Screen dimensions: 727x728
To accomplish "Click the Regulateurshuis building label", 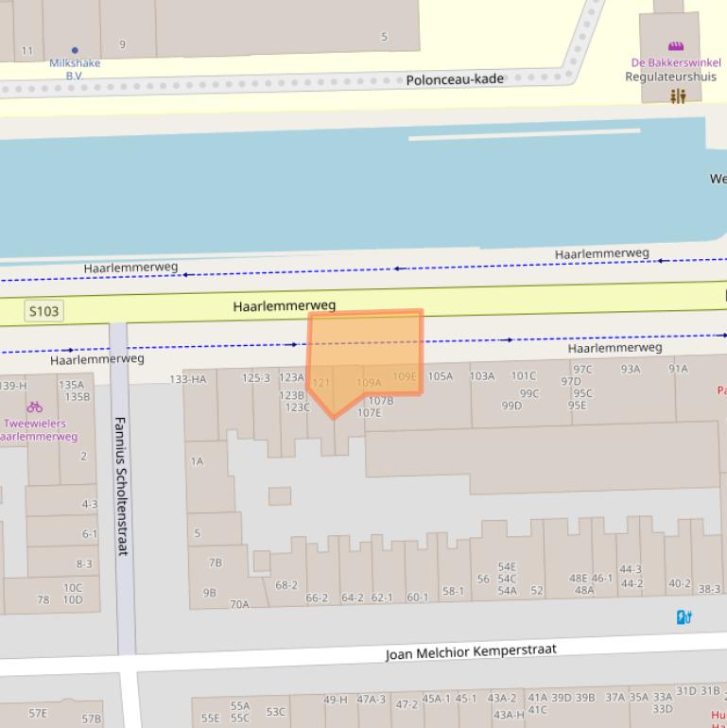I will coord(670,77).
